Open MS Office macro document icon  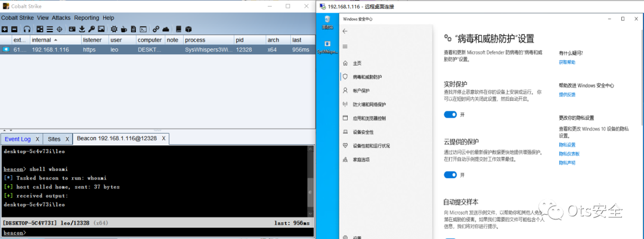(x=134, y=29)
